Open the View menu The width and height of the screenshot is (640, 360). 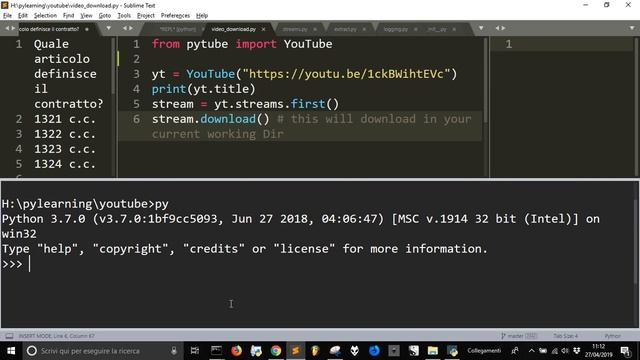click(86, 16)
